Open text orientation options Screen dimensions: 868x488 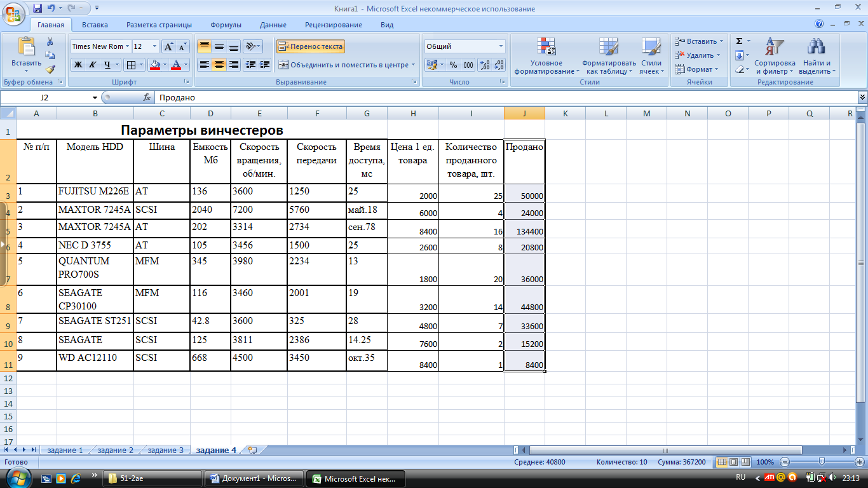click(253, 46)
